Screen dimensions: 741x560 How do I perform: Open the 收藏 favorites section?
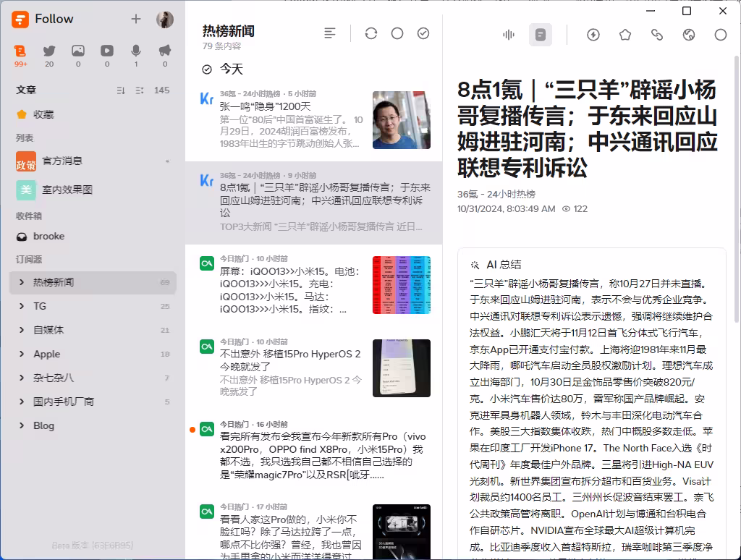(43, 114)
